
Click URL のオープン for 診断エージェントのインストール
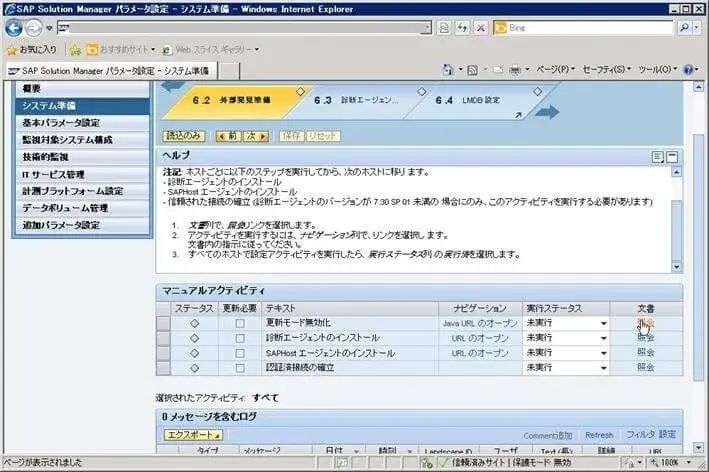click(480, 339)
